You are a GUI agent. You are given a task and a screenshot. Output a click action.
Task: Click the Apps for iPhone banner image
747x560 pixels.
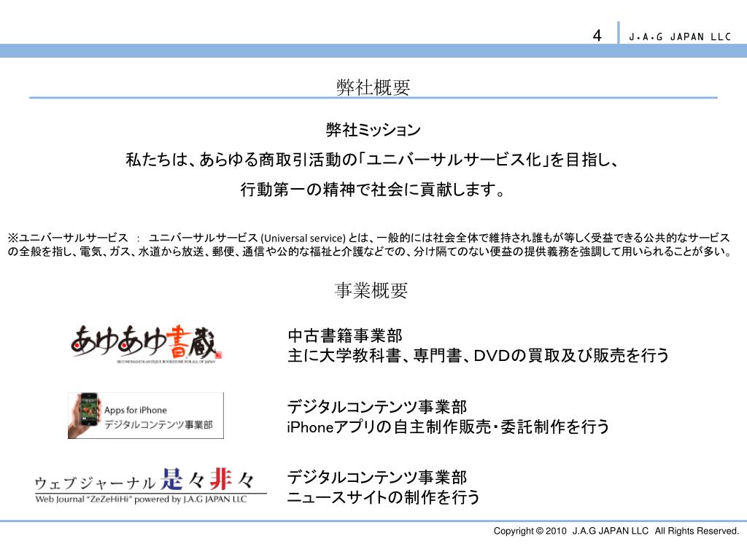146,415
